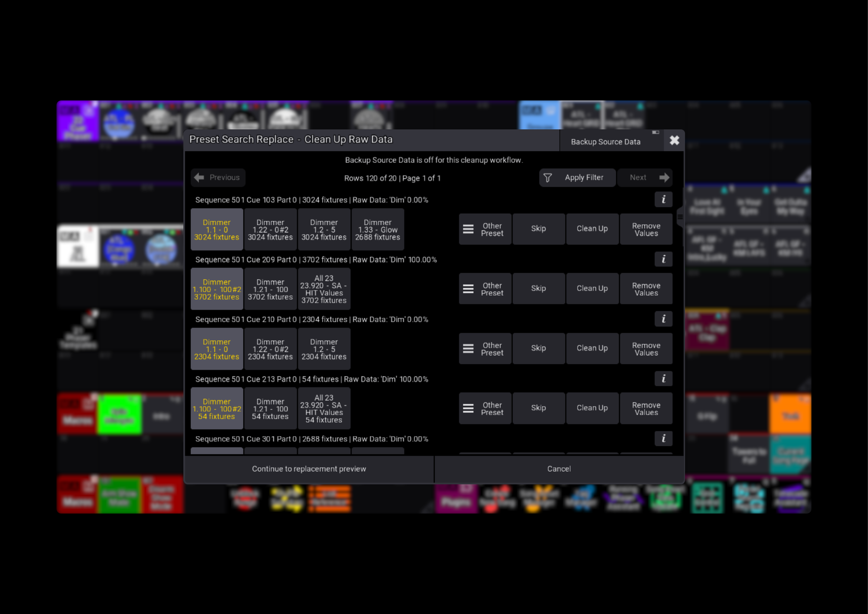This screenshot has width=868, height=614.
Task: Select Dimmer 1.22 - 0#2 with 3024 fixtures
Action: (270, 230)
